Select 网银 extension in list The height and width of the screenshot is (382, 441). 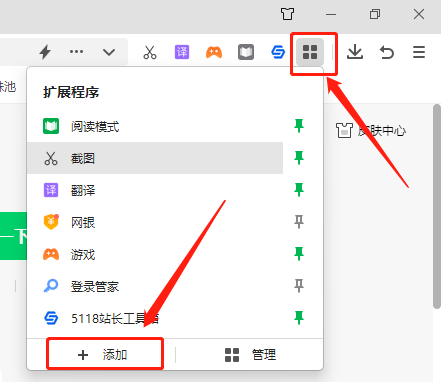point(155,222)
